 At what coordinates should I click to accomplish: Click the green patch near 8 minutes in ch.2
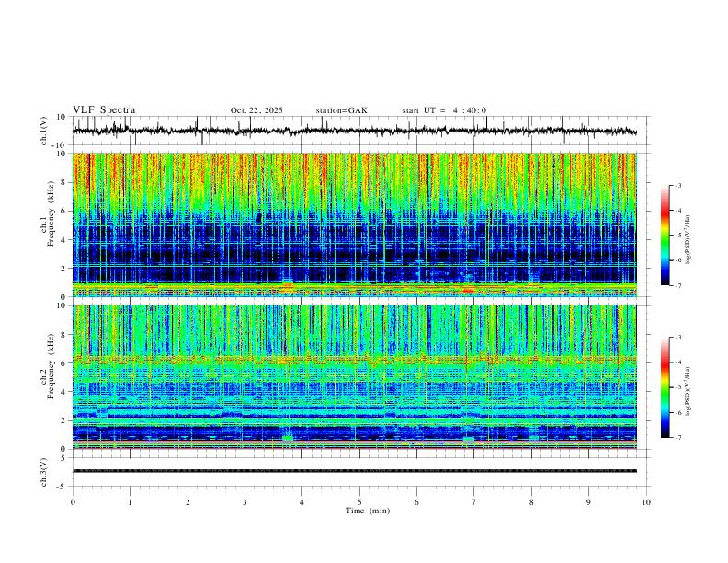[x=533, y=438]
